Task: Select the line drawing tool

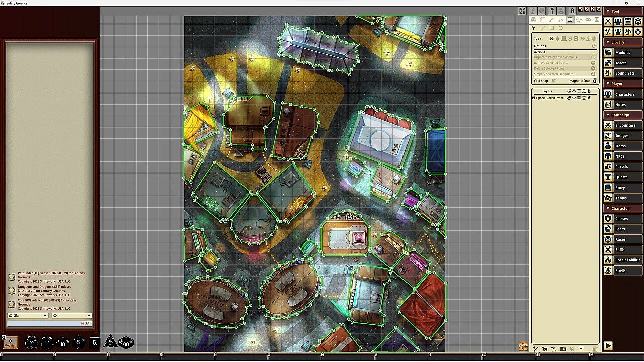Action: (x=542, y=28)
